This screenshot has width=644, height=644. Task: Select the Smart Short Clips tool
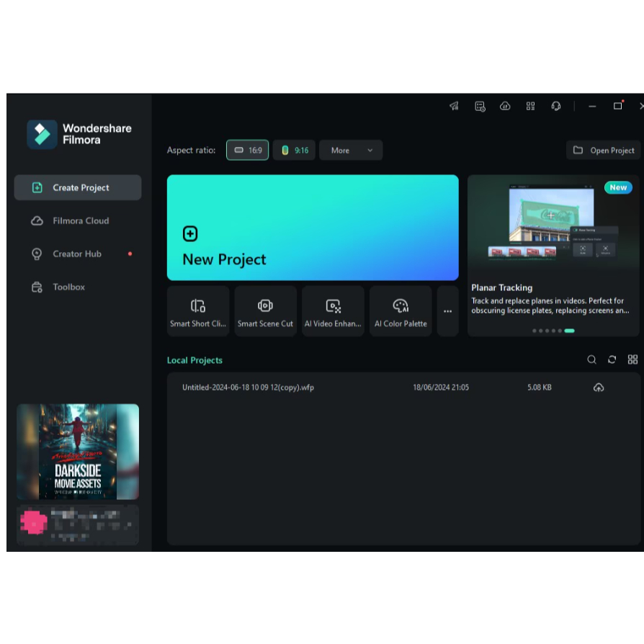point(197,310)
